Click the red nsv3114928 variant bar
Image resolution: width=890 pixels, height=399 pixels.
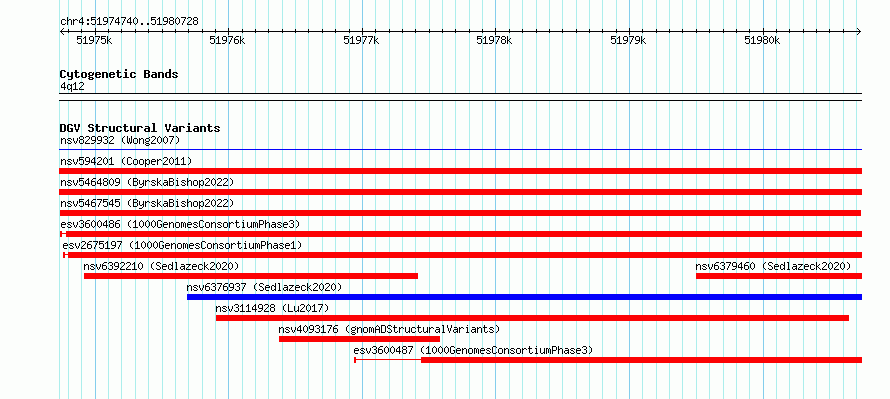click(532, 318)
